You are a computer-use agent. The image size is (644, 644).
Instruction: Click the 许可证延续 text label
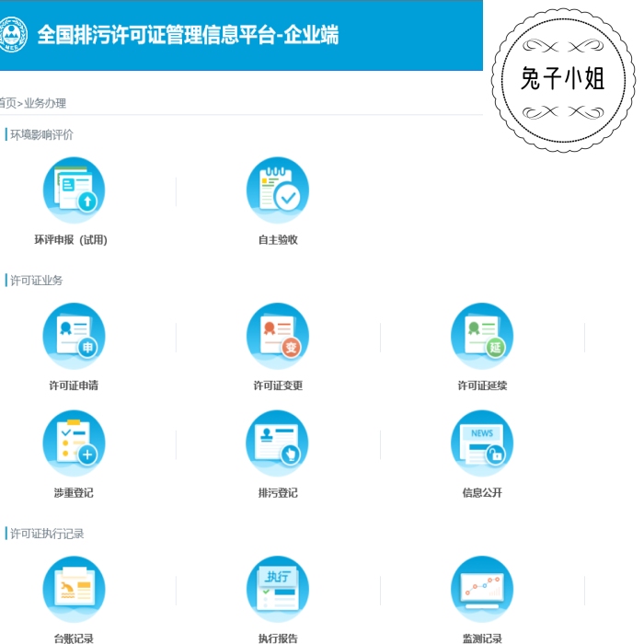click(482, 385)
